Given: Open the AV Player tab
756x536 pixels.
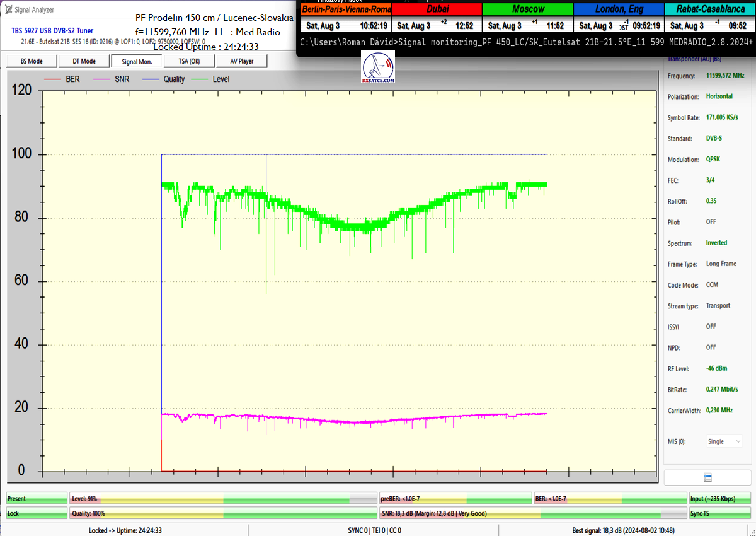Looking at the screenshot, I should click(242, 61).
